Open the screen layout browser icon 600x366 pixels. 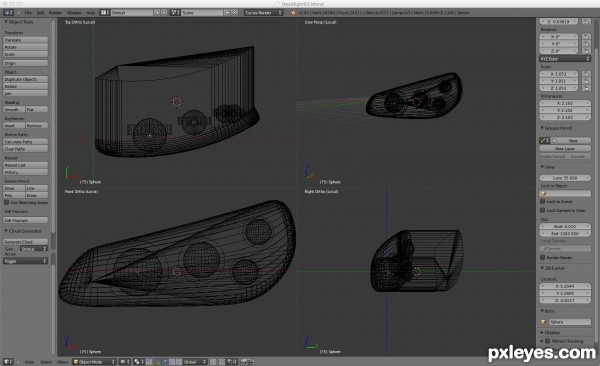click(x=105, y=13)
